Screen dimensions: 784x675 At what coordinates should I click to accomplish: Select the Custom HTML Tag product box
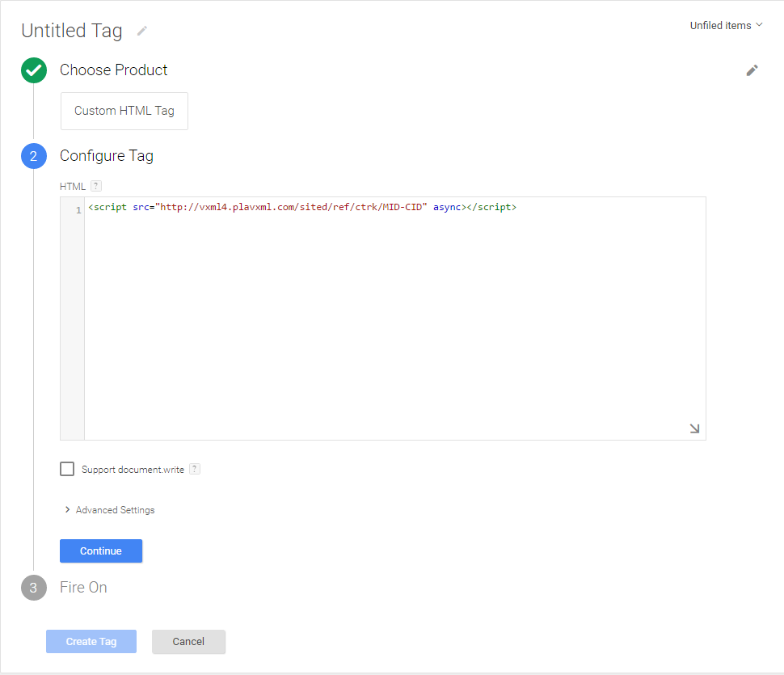[x=124, y=111]
